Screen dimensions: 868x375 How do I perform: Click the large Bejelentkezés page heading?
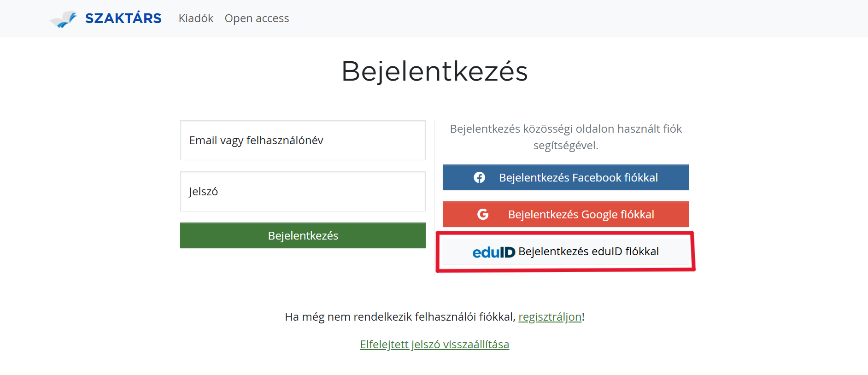[x=434, y=71]
